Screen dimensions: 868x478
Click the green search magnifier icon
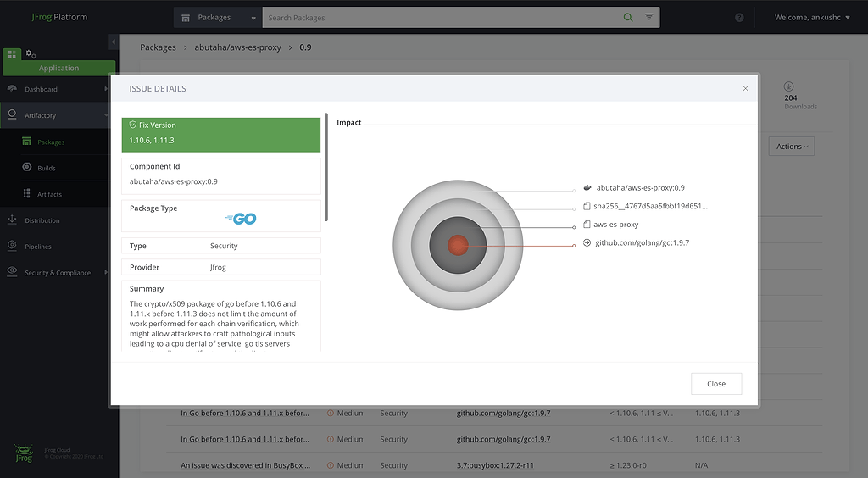coord(628,17)
